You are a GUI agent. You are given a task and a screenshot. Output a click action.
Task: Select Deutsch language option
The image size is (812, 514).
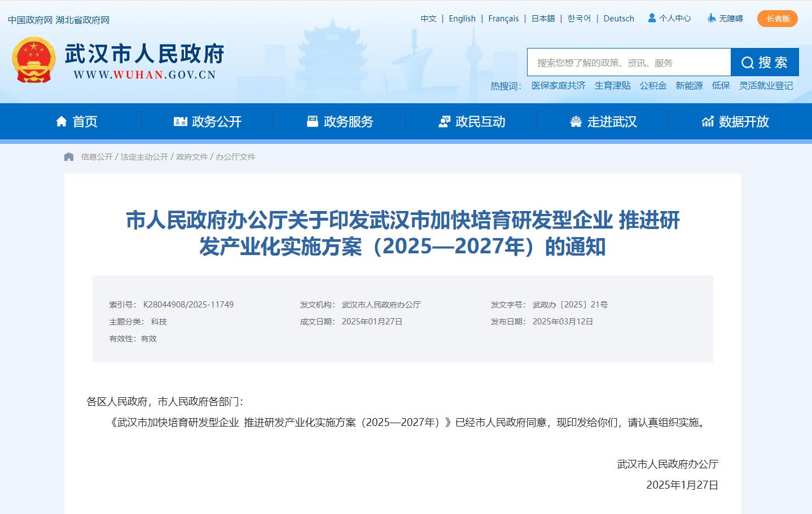click(x=618, y=19)
